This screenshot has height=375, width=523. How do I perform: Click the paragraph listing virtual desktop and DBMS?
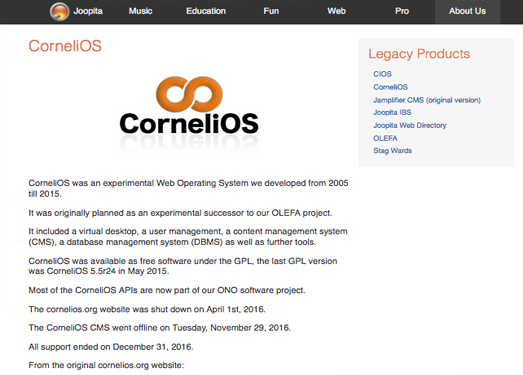[x=188, y=237]
